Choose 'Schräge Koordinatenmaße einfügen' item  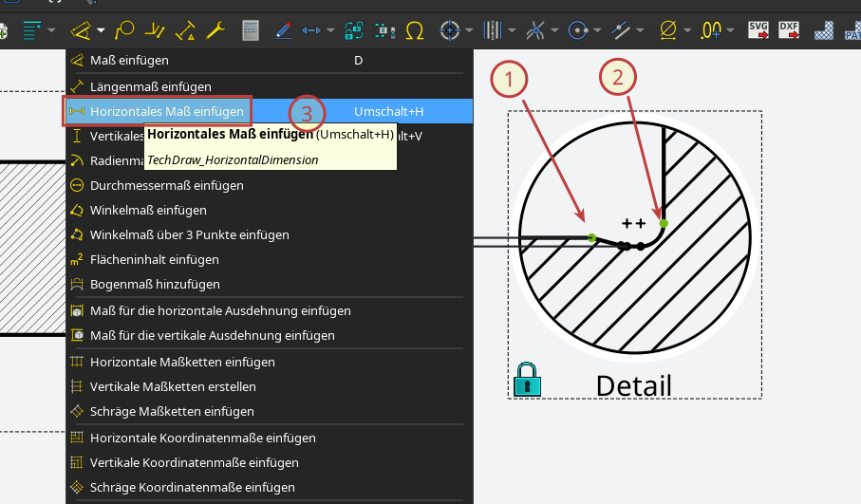coord(192,487)
